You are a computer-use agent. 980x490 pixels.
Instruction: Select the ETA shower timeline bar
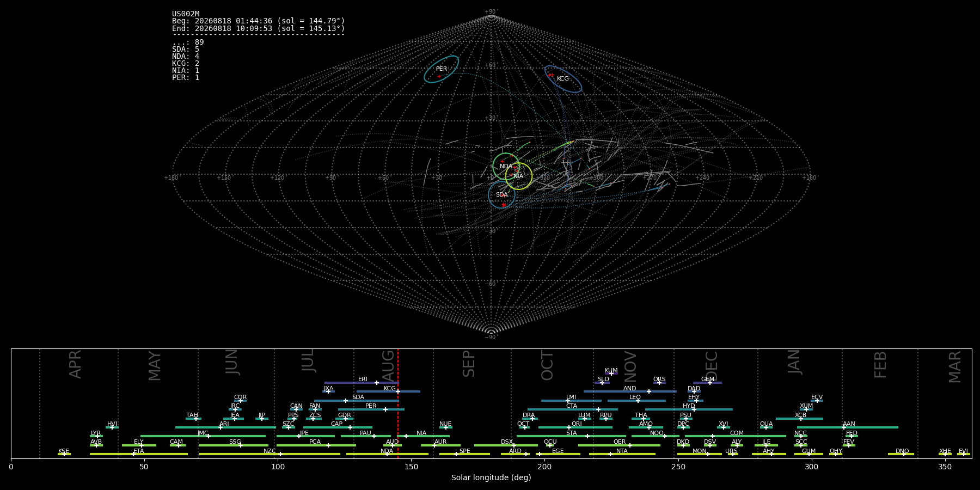tap(139, 454)
